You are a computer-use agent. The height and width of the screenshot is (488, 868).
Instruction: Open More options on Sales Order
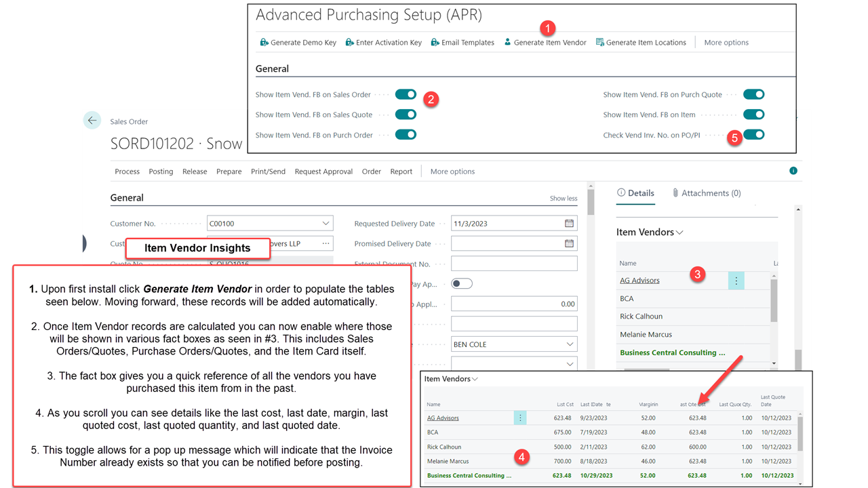pos(452,171)
